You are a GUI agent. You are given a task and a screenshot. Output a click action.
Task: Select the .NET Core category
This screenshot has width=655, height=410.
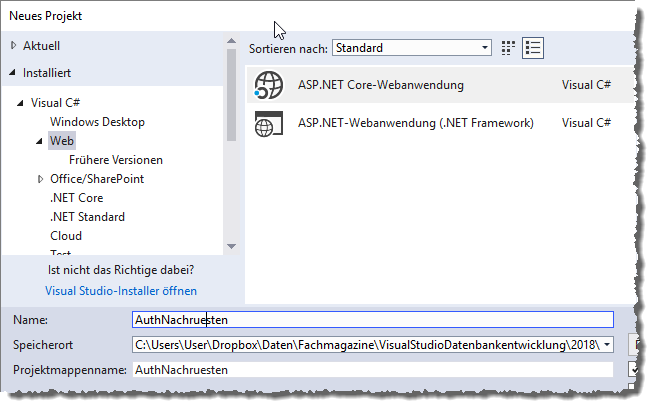tap(76, 198)
